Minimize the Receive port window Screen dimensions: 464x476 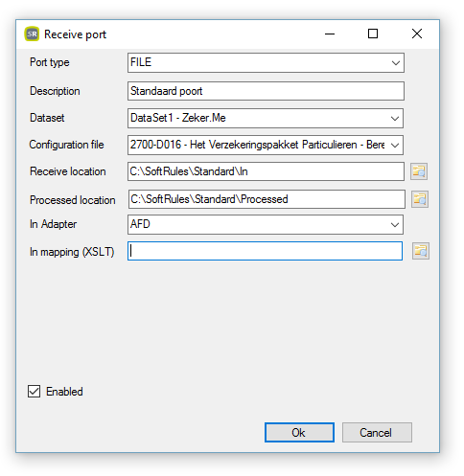point(330,34)
